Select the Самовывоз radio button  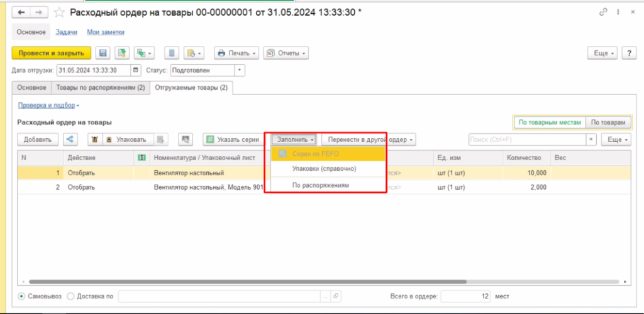pos(22,296)
